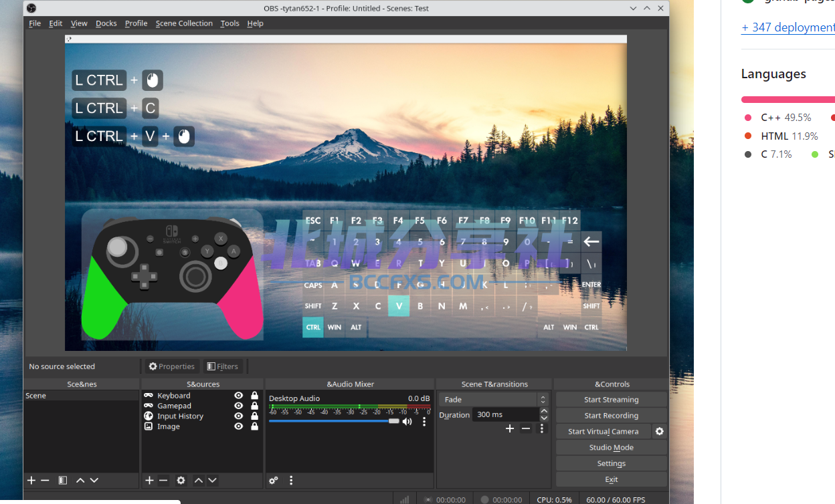This screenshot has width=835, height=504.
Task: Open scene filters icon in Scenes panel
Action: click(62, 480)
